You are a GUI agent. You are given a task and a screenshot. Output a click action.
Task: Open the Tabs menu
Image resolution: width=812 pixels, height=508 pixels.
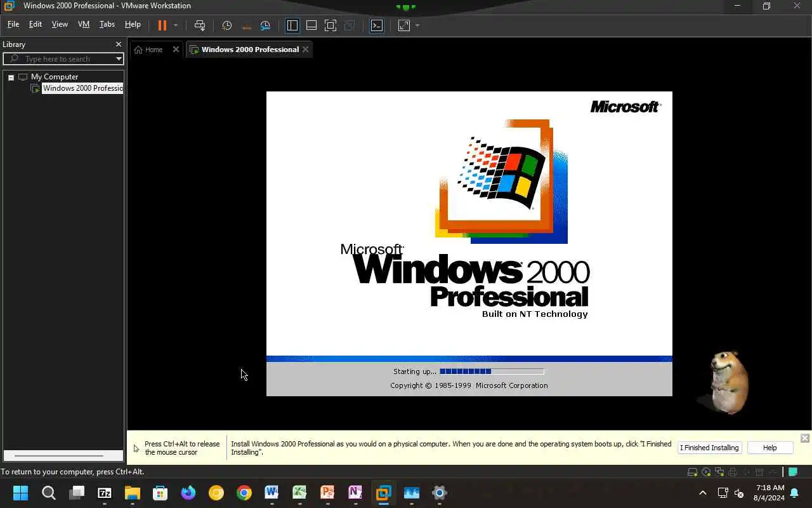pyautogui.click(x=107, y=24)
